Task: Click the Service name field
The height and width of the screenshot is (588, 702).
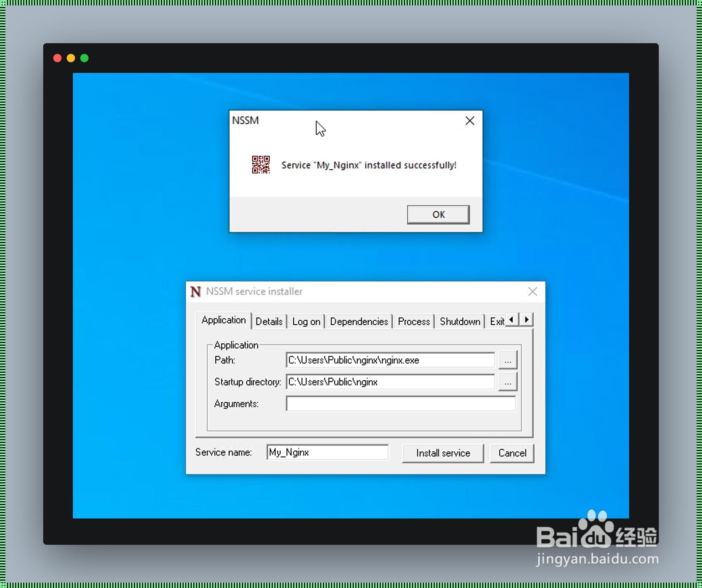Action: tap(327, 452)
